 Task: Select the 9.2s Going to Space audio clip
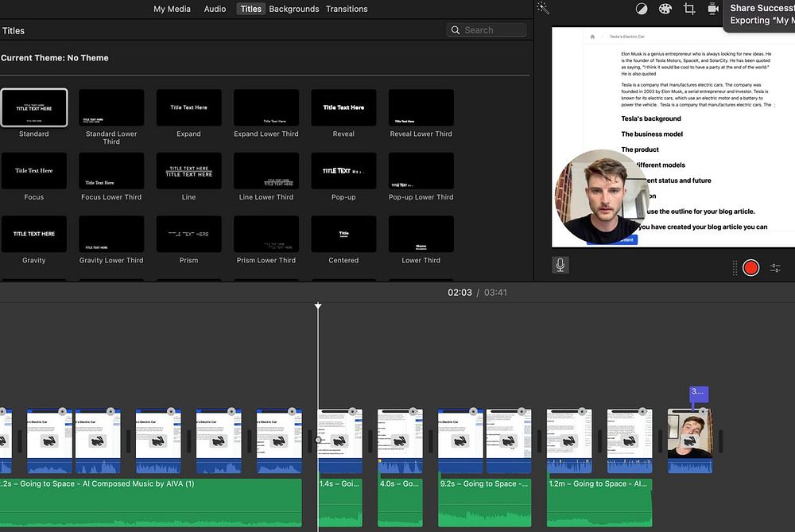pyautogui.click(x=485, y=501)
